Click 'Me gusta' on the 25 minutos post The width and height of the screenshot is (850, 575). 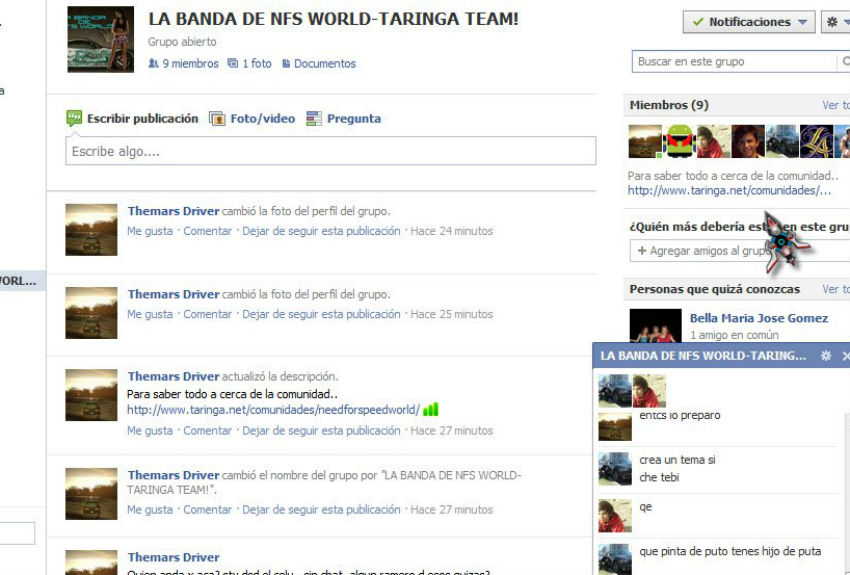coord(150,314)
